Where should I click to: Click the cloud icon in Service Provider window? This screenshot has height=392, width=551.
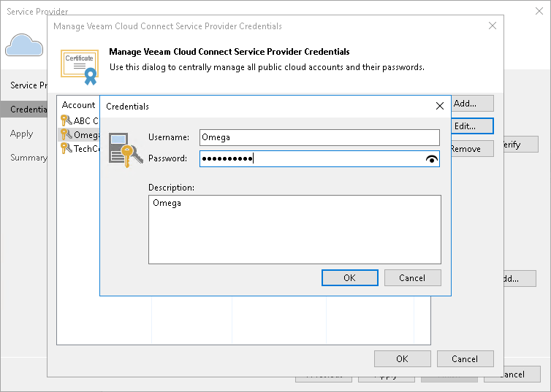tap(24, 45)
